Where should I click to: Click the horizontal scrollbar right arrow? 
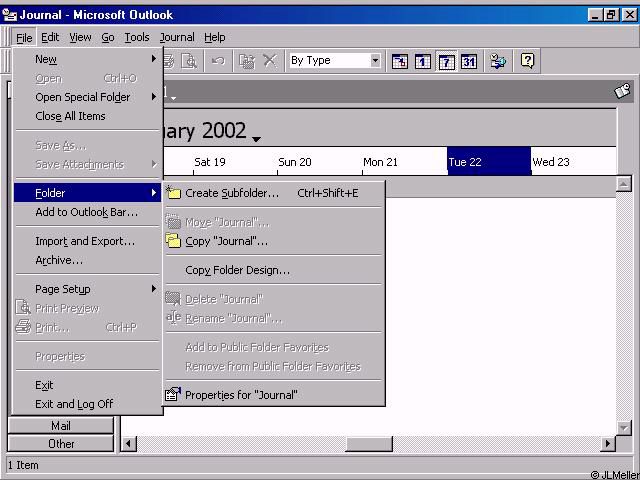coord(608,443)
